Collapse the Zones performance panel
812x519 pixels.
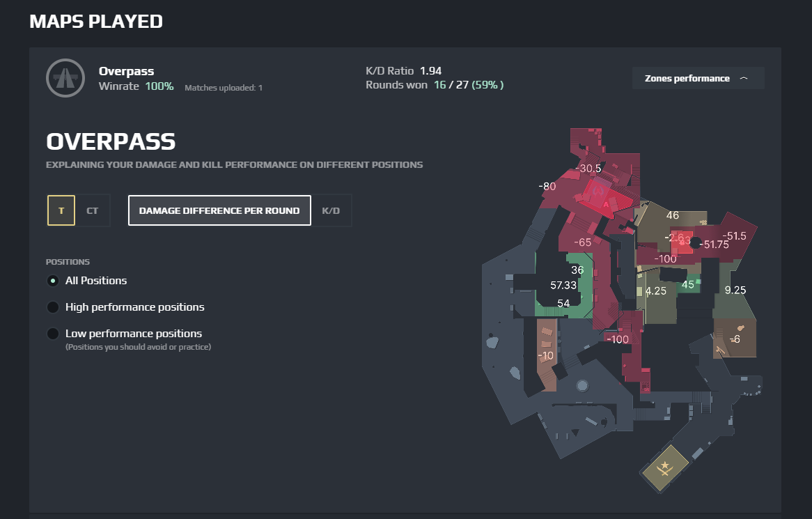click(698, 78)
